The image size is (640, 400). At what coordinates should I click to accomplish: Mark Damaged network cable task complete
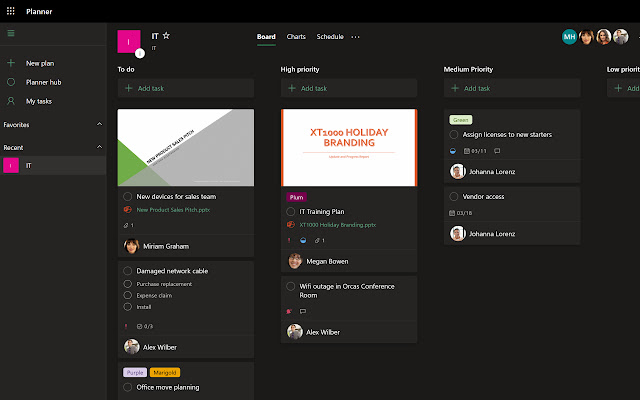coord(127,271)
